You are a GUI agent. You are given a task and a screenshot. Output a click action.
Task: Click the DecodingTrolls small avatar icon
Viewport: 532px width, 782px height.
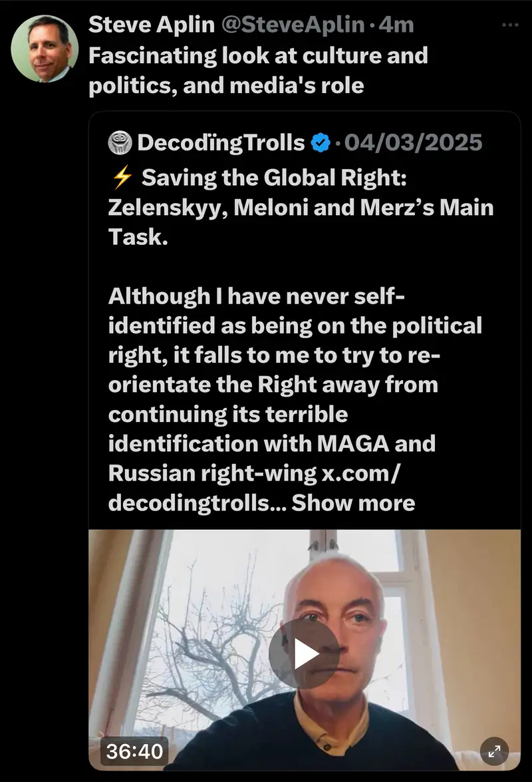tap(120, 142)
